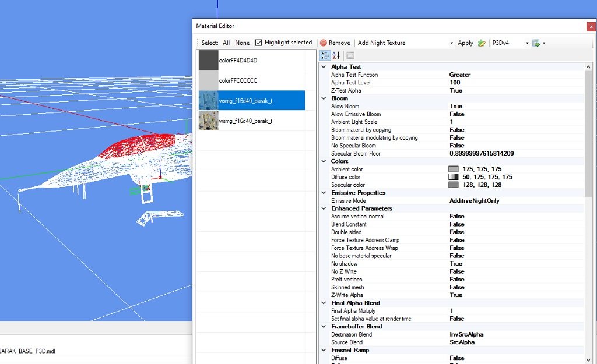Select the colorFF4D4D4D material thumbnail
Image resolution: width=597 pixels, height=364 pixels.
pyautogui.click(x=208, y=61)
